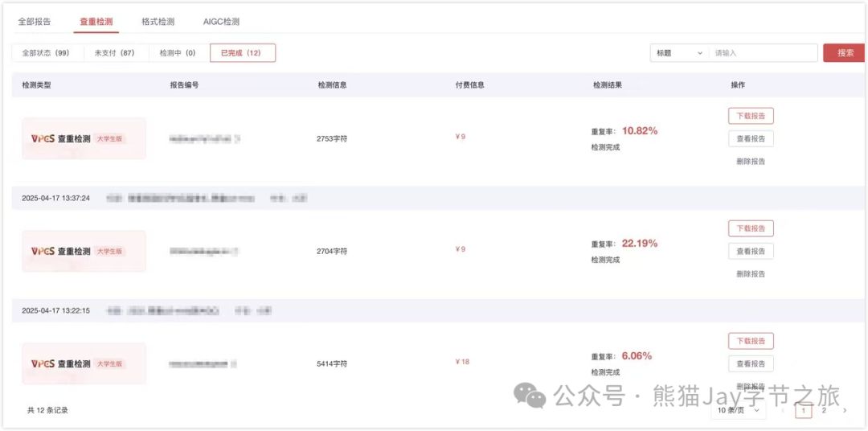Screen dimensions: 868x431
Task: Jump to page 2 of records
Action: click(824, 411)
